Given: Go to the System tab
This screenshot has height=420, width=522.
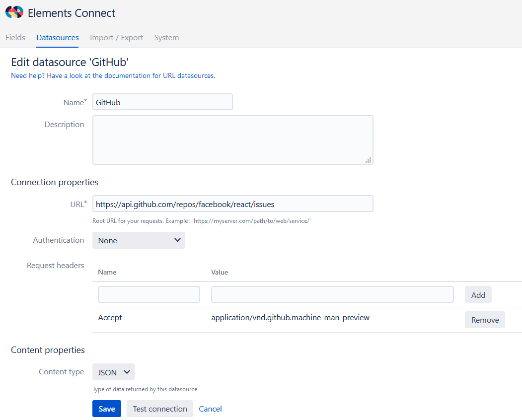Looking at the screenshot, I should pyautogui.click(x=166, y=38).
